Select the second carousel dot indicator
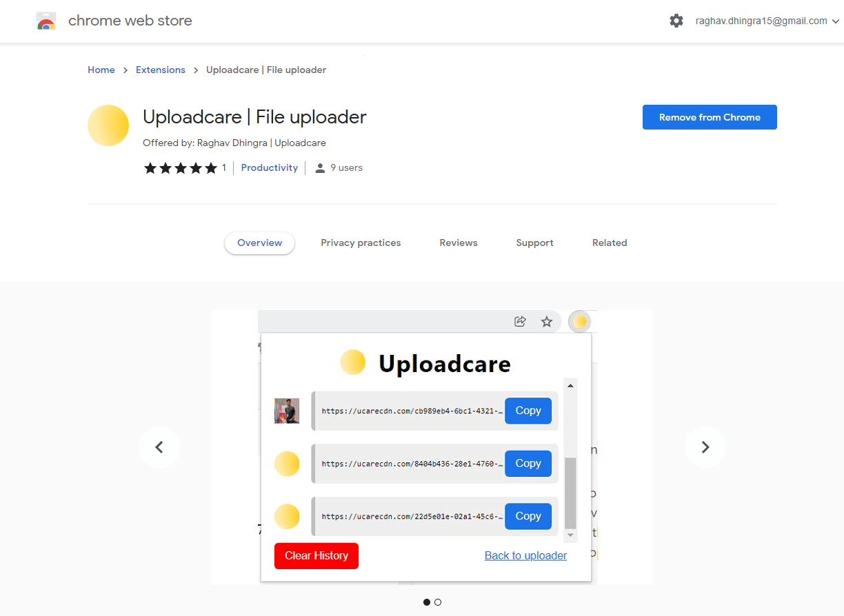The image size is (844, 616). click(437, 602)
